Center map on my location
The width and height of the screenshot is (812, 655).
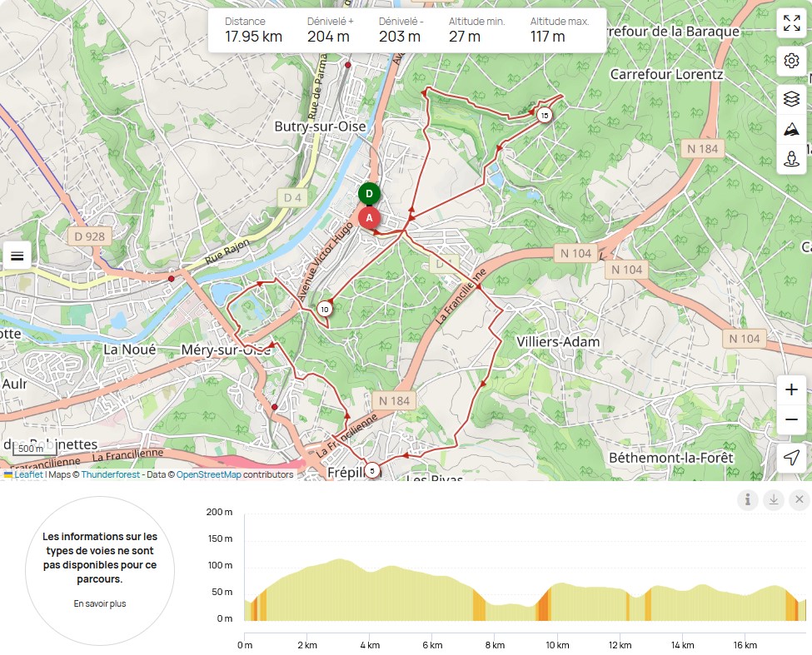coord(791,457)
